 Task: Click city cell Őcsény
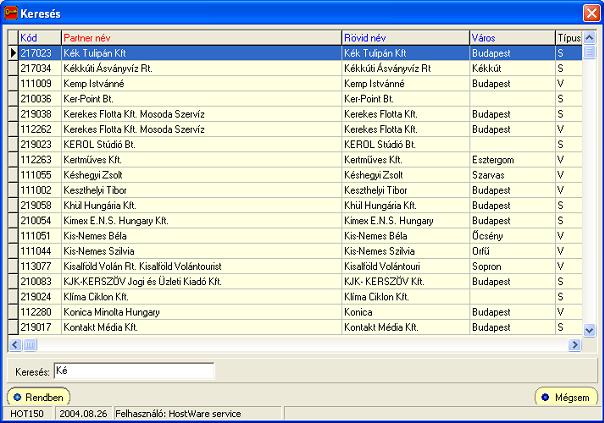click(x=512, y=236)
